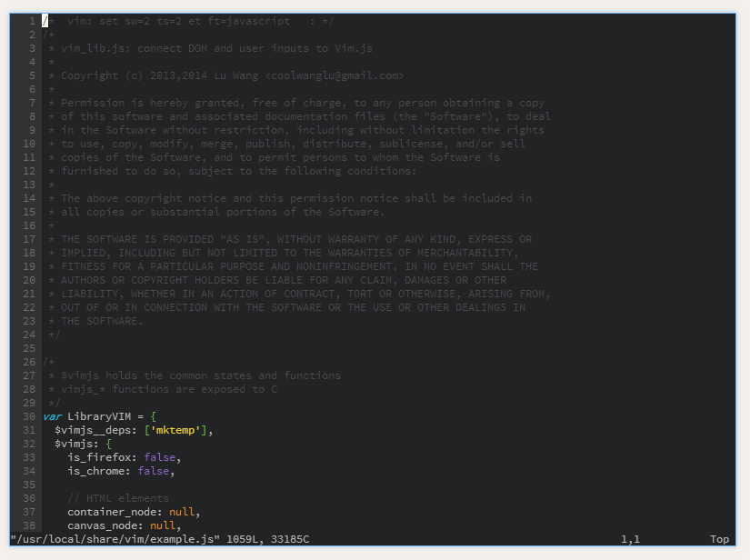The width and height of the screenshot is (750, 560).
Task: Click 'null' value of container_node
Action: click(x=182, y=512)
